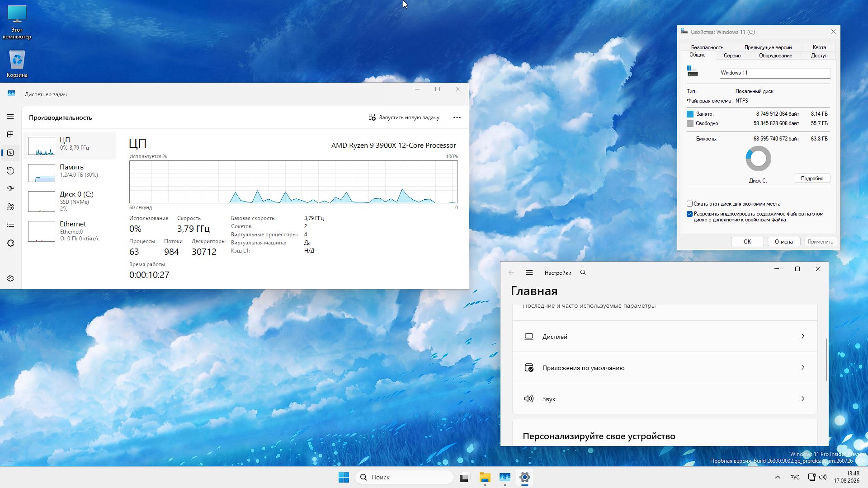The image size is (868, 488).
Task: Click Отмена in the disk properties dialog
Action: point(783,242)
